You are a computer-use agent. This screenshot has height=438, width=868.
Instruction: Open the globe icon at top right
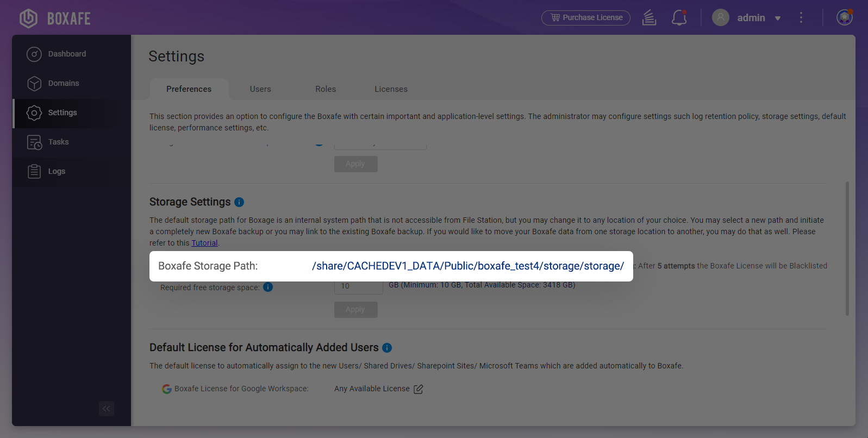click(844, 18)
